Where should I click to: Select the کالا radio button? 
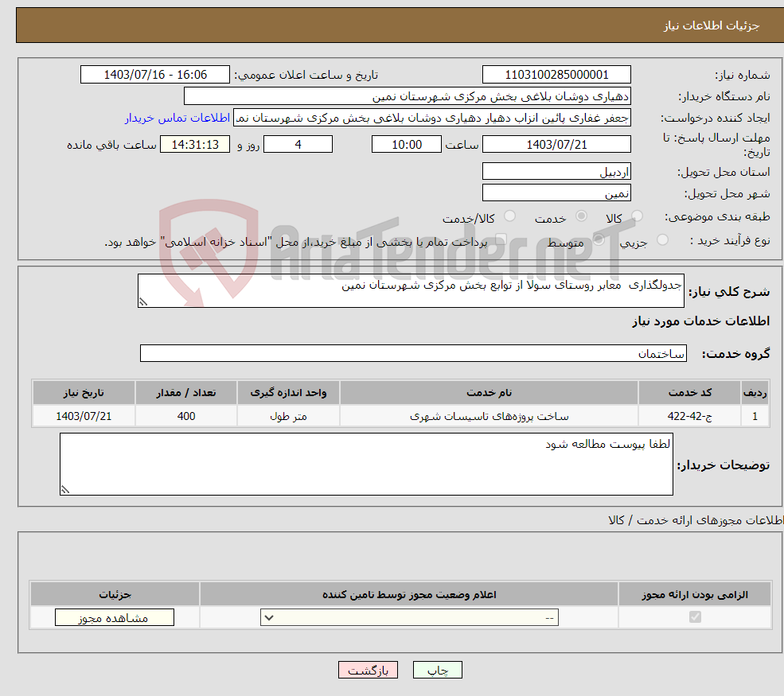[x=637, y=216]
